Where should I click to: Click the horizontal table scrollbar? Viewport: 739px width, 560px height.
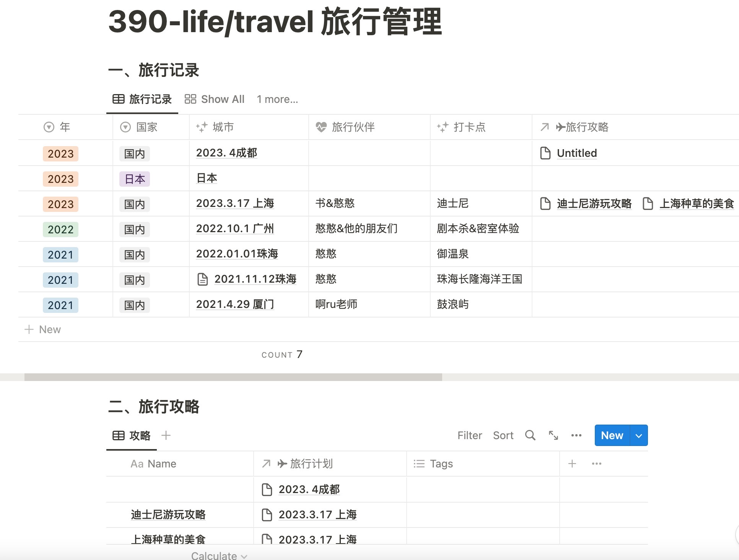pos(233,377)
